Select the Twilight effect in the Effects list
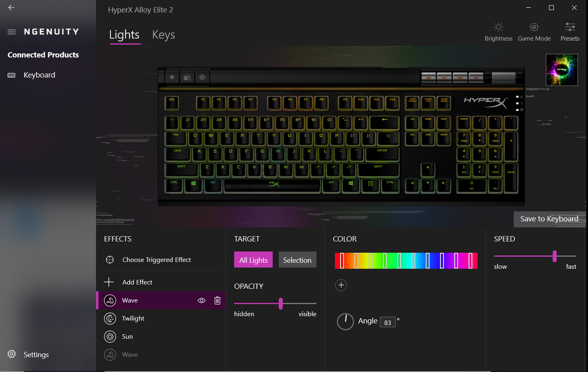This screenshot has height=372, width=588. (133, 318)
